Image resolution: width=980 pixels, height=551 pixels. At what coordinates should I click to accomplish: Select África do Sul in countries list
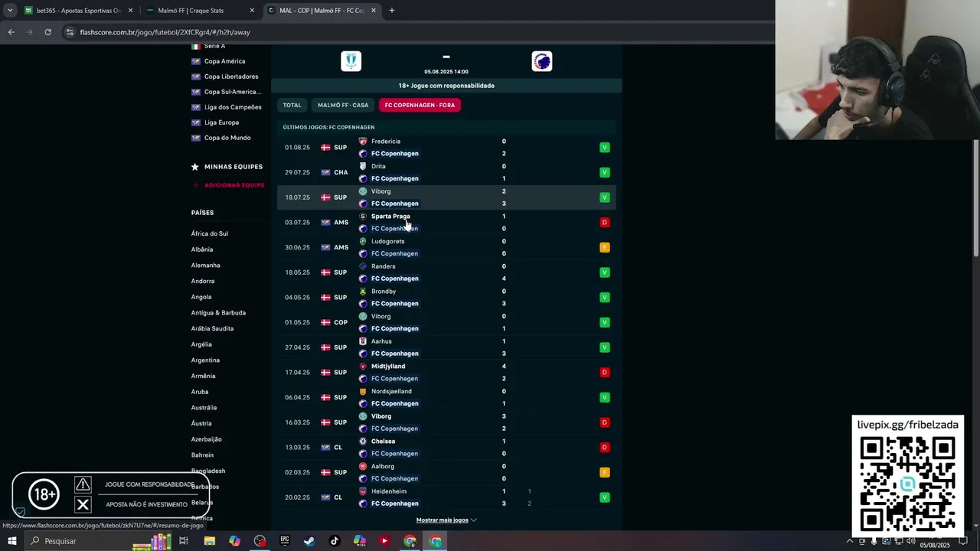coord(210,233)
